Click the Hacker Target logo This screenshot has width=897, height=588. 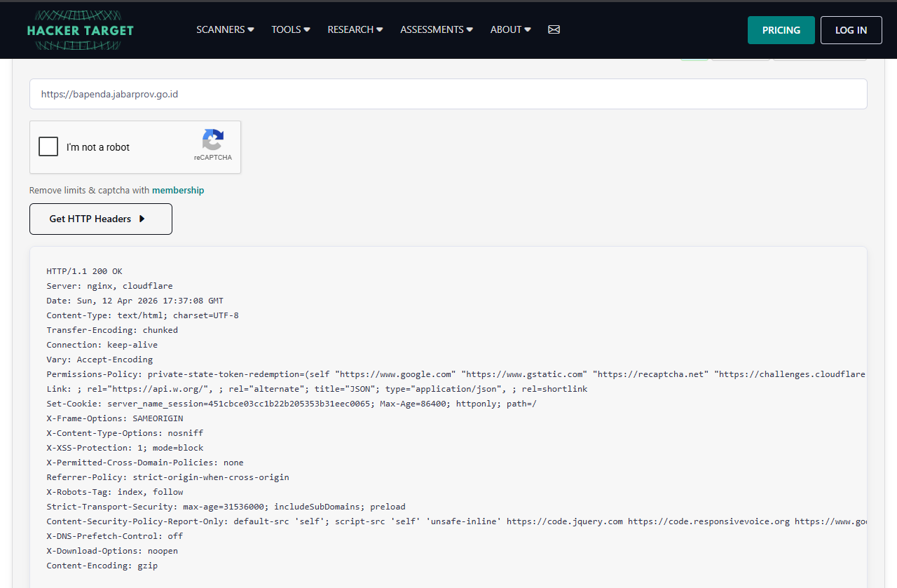(80, 30)
